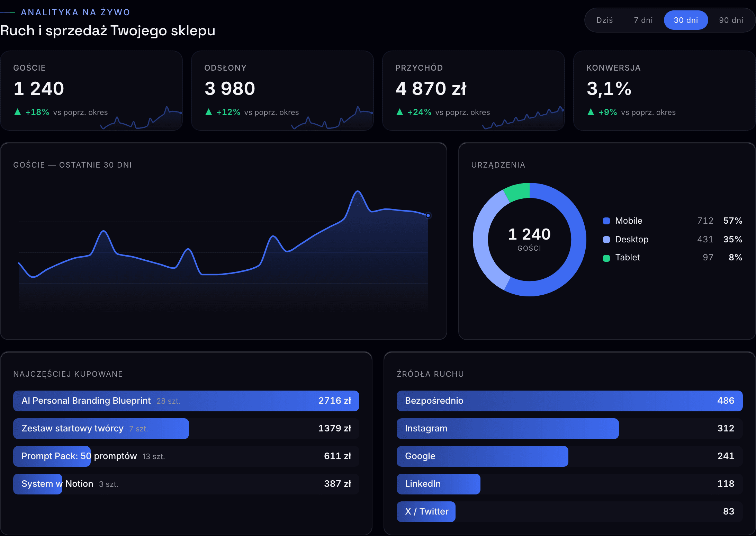Click the 83 X / Twitter visit count
Screen dimensions: 756x536
(x=729, y=512)
